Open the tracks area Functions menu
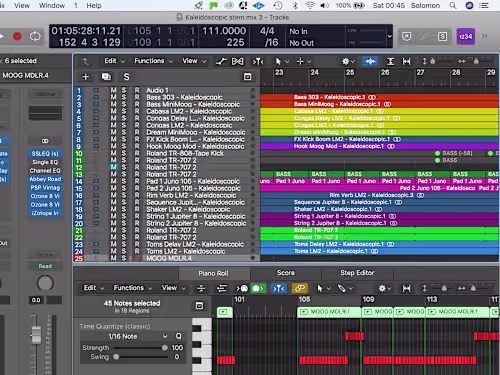This screenshot has width=500, height=375. [153, 61]
